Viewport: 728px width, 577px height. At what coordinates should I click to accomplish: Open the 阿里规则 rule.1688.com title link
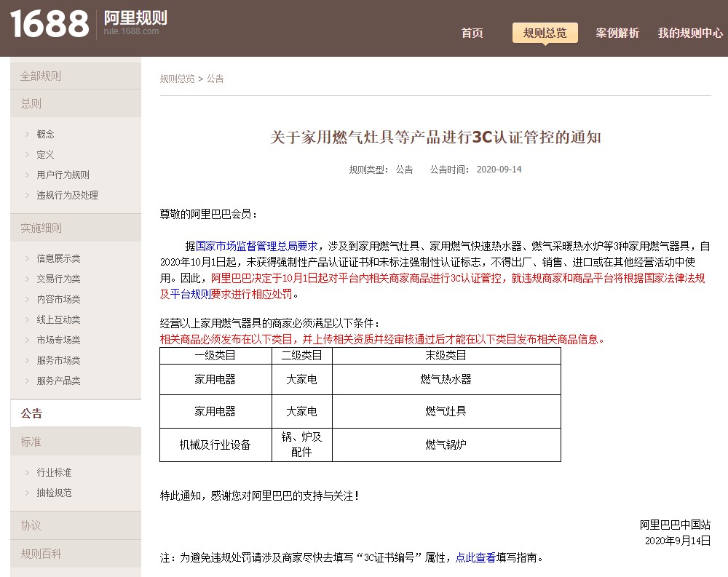(135, 23)
